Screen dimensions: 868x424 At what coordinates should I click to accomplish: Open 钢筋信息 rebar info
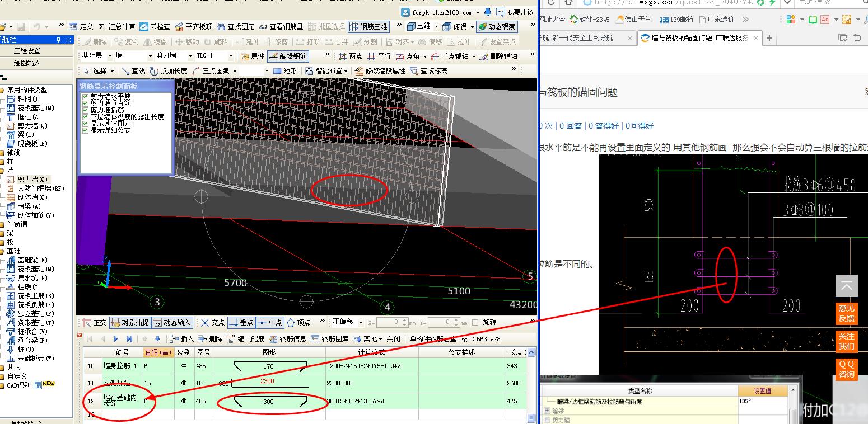click(288, 339)
